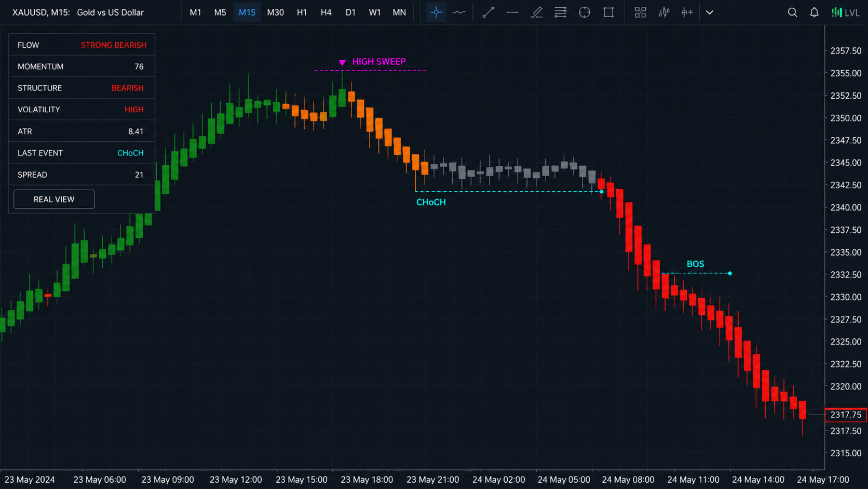Click the current price tag 2317.75
This screenshot has width=868, height=489.
(846, 415)
